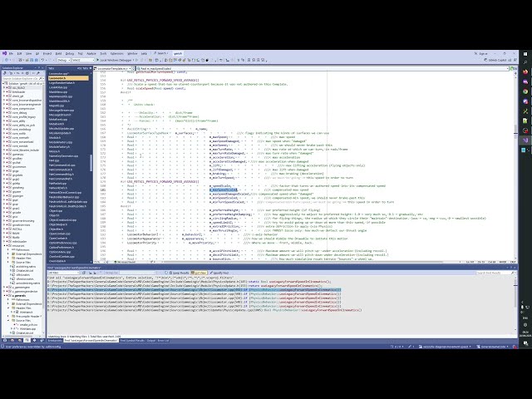
Task: Open Chrome from the taskbar
Action: (x=525, y=91)
